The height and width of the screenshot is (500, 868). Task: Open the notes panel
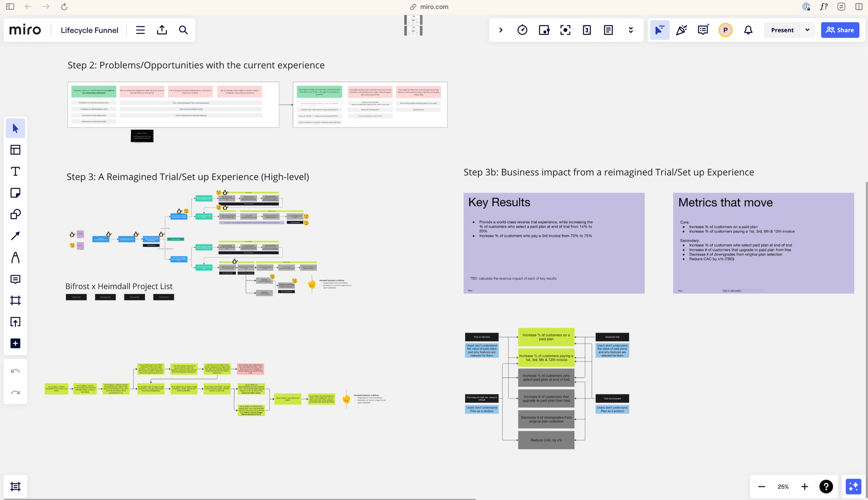tap(608, 30)
